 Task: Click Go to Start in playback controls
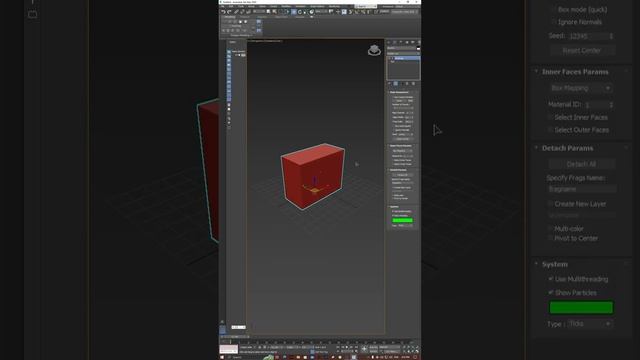(338, 347)
